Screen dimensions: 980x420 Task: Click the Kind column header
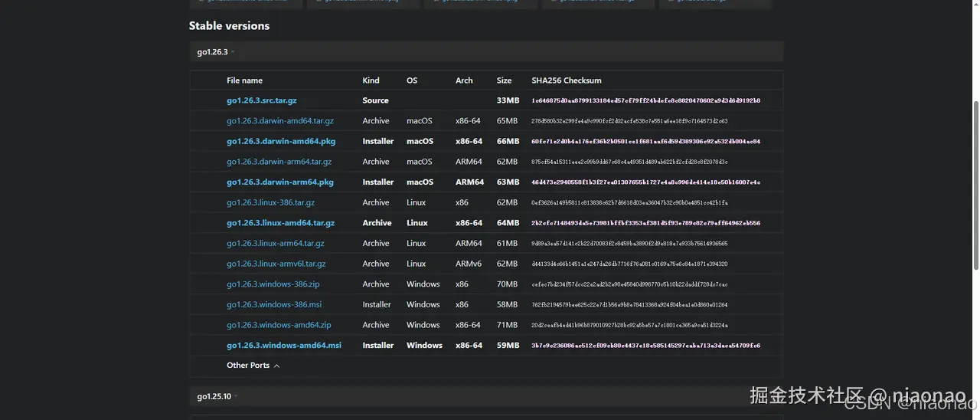[371, 80]
